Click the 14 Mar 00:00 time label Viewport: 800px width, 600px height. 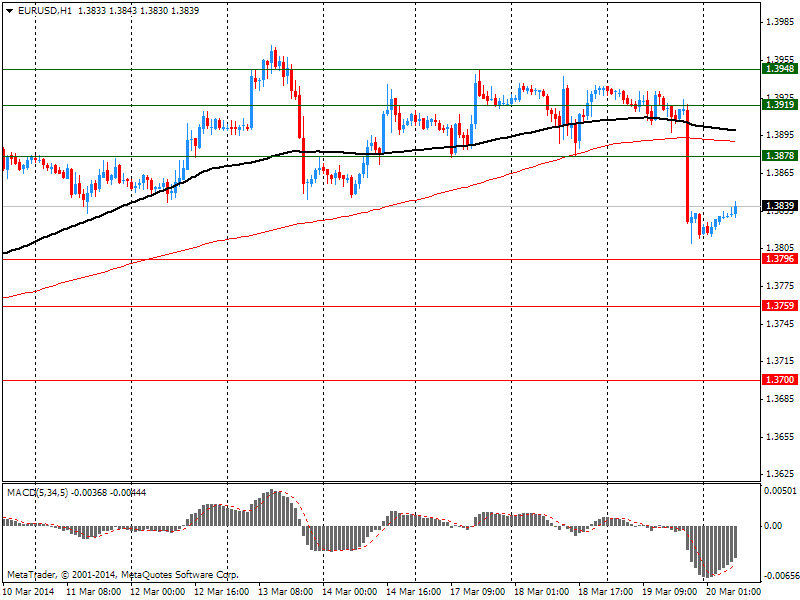350,592
